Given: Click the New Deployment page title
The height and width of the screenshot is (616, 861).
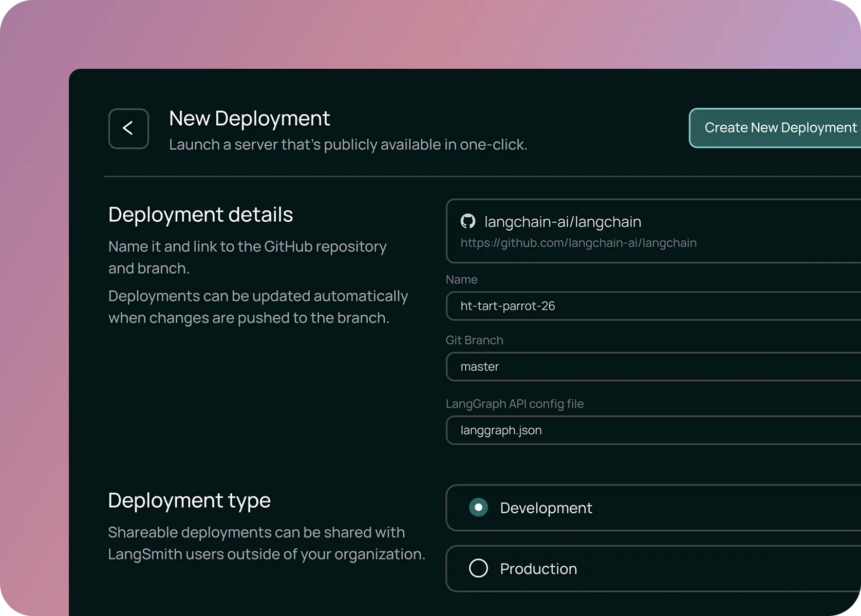Looking at the screenshot, I should coord(249,119).
